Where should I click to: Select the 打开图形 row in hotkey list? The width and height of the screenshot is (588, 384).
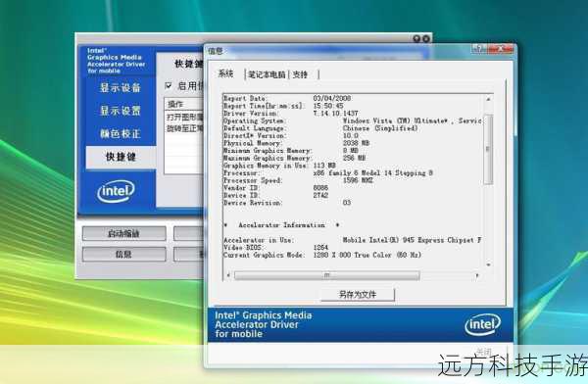(185, 118)
